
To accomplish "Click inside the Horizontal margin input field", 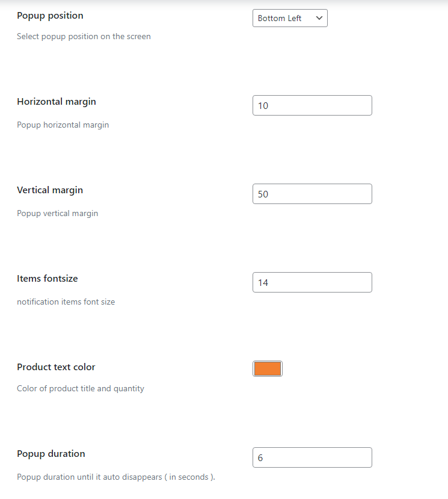I will point(312,105).
